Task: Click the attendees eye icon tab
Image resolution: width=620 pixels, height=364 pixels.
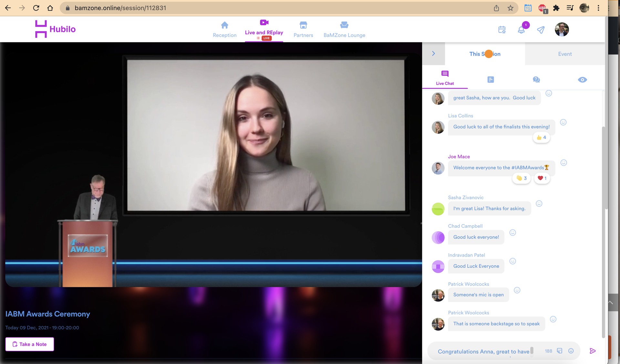Action: [x=582, y=79]
